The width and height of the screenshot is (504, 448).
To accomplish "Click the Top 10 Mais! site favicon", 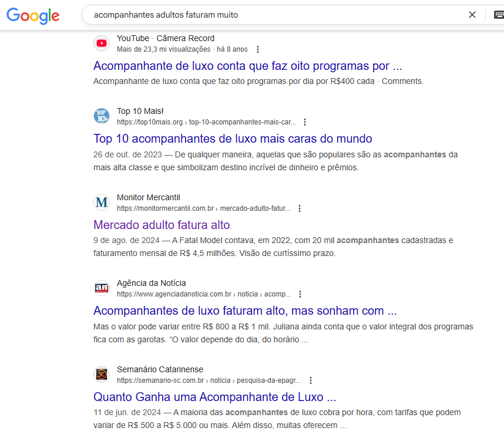I will click(102, 116).
